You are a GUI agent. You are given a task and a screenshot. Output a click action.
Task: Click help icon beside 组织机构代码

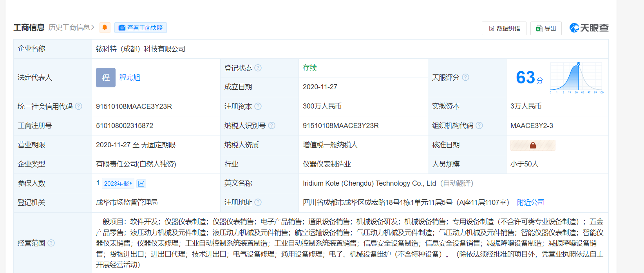(479, 125)
